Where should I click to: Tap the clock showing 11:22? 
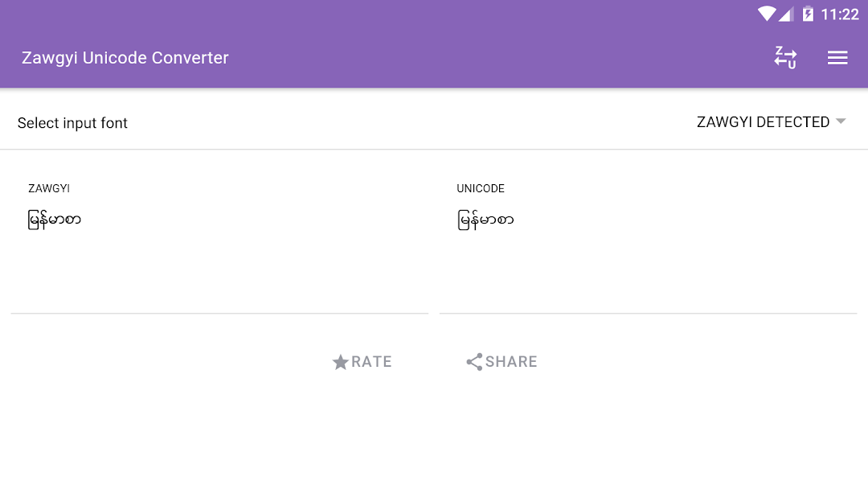(x=840, y=14)
